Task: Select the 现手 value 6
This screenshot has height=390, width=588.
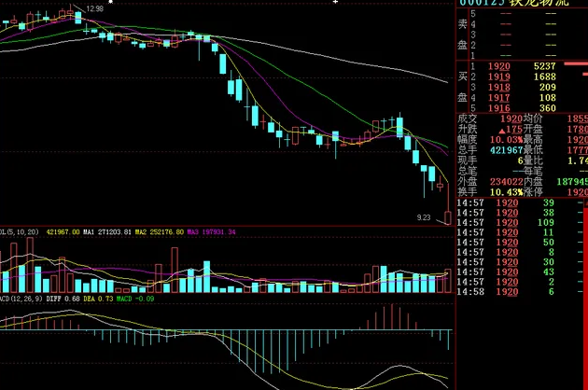Action: click(x=520, y=160)
